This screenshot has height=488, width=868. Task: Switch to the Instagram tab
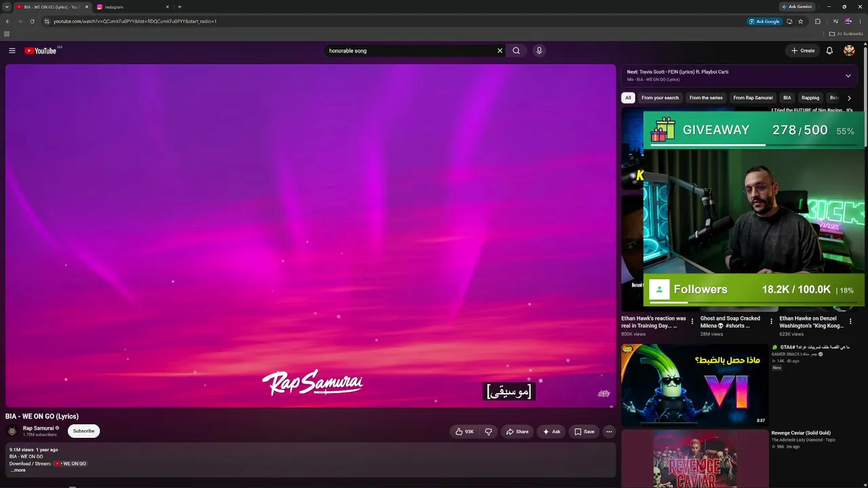pyautogui.click(x=129, y=7)
